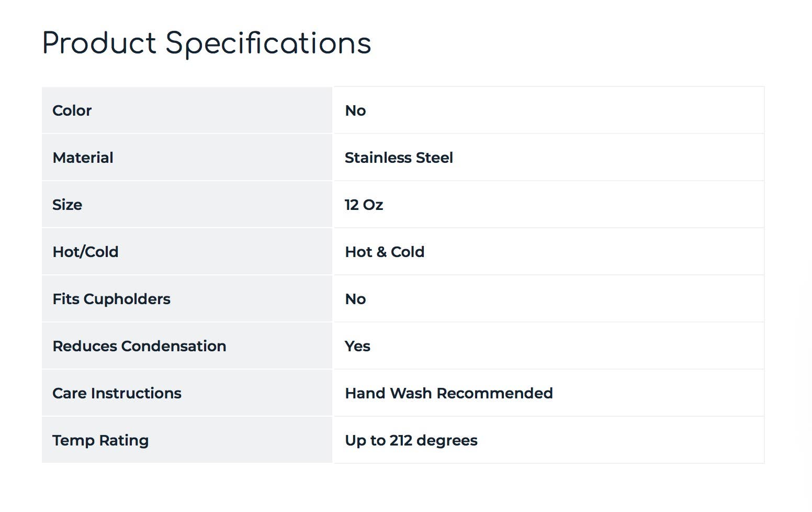Click the Reduces Condensation label
The image size is (812, 512).
point(139,346)
